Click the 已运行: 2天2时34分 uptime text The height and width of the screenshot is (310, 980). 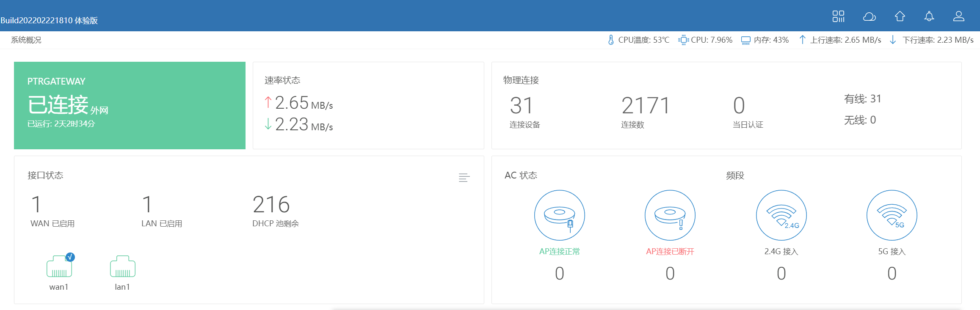[61, 124]
